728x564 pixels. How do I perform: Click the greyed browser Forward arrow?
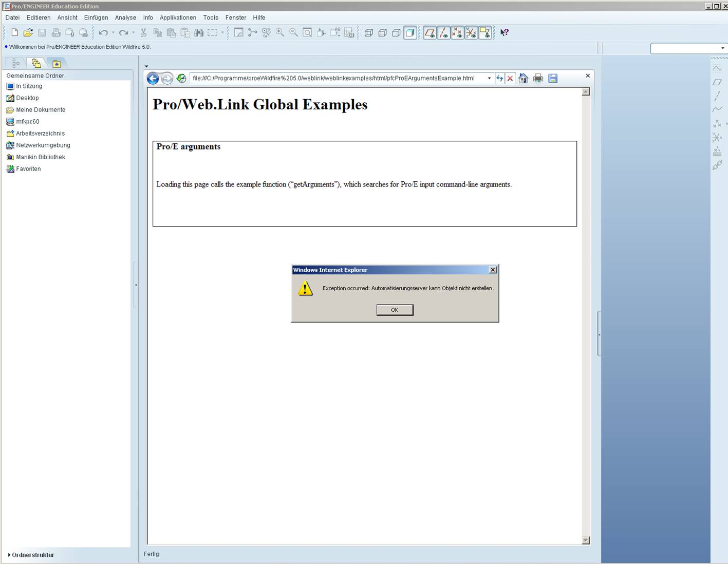click(167, 78)
